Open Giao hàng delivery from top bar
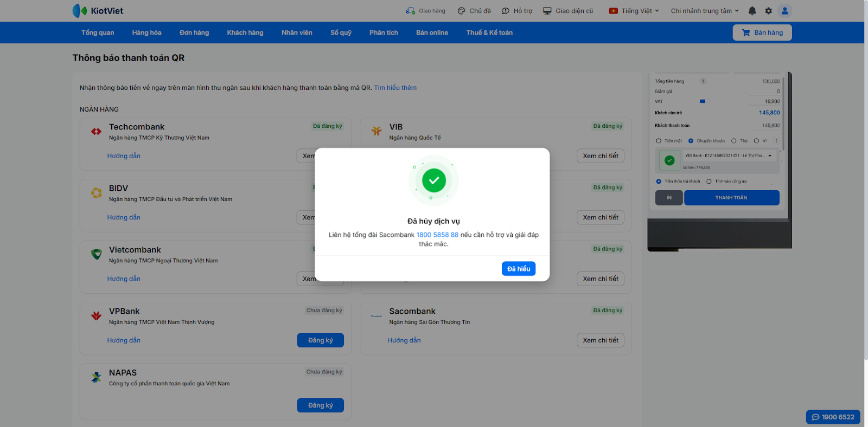Screen dimensions: 868x427 425,11
